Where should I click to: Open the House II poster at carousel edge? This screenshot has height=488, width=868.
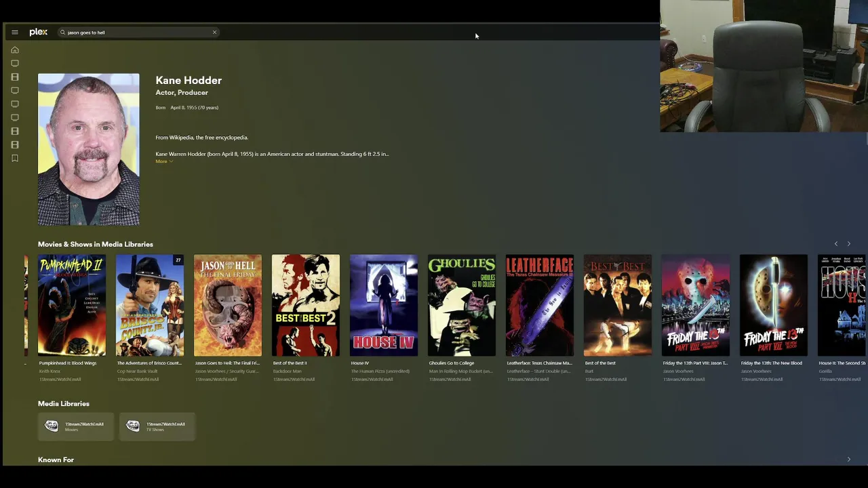(842, 305)
